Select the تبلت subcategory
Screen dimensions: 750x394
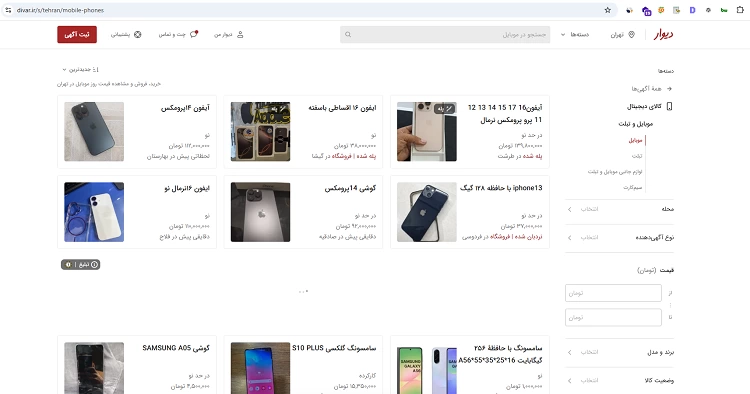pyautogui.click(x=637, y=156)
